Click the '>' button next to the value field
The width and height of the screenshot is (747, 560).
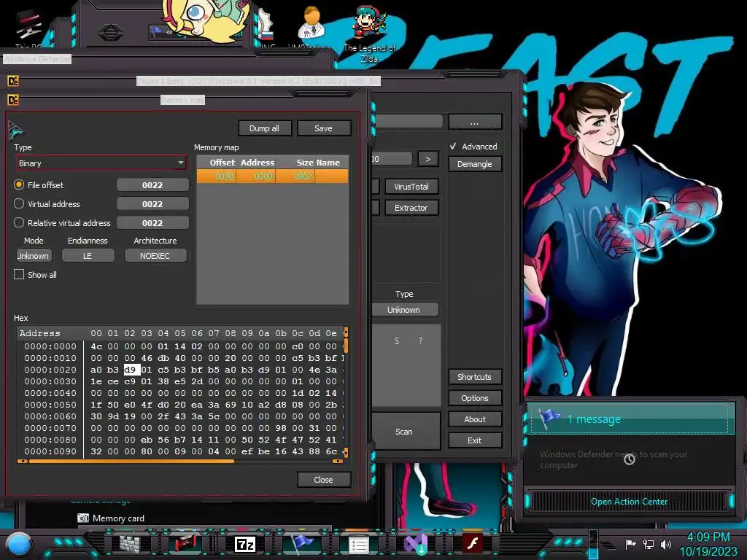tap(427, 159)
